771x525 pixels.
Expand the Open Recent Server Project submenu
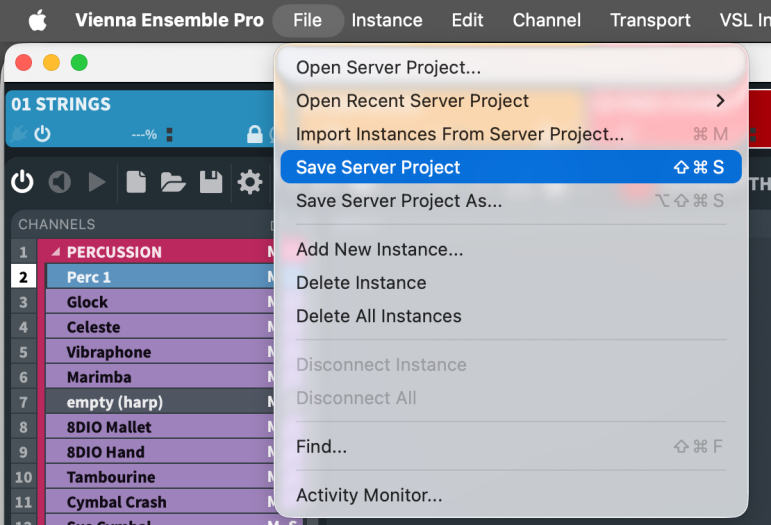click(x=510, y=101)
